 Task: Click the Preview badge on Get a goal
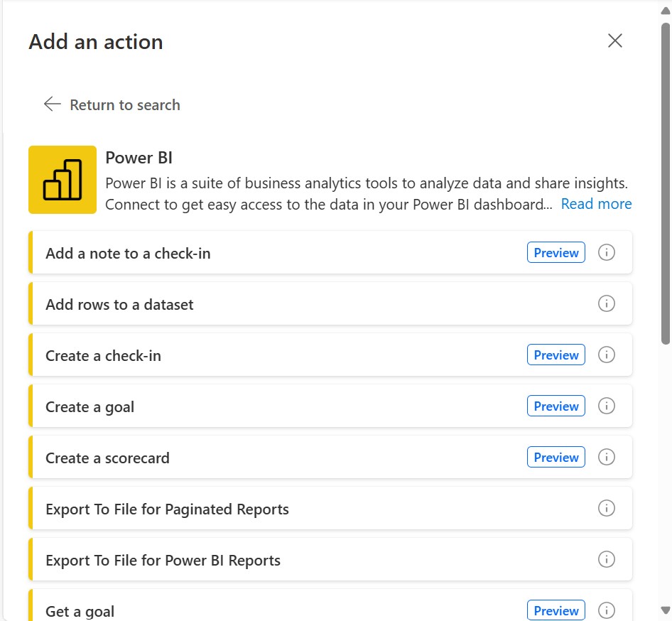556,610
